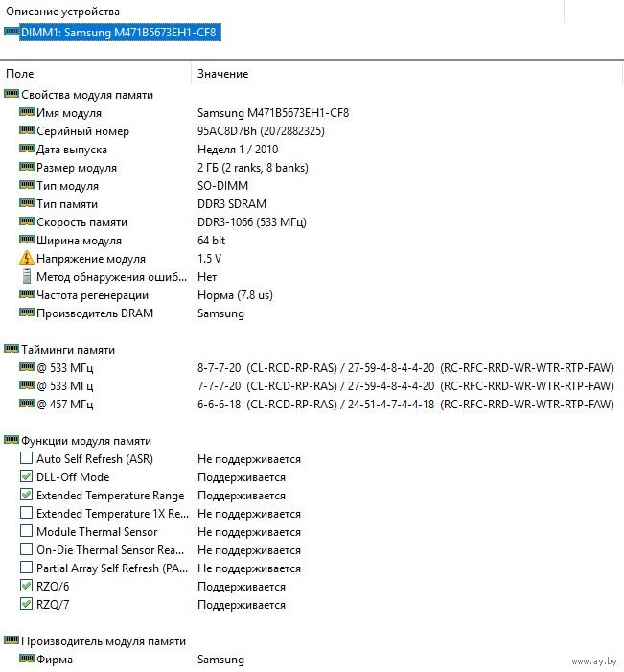Click the document icon beside Метод обнаружения ошибок
Viewport: 624px width, 672px height.
click(27, 277)
